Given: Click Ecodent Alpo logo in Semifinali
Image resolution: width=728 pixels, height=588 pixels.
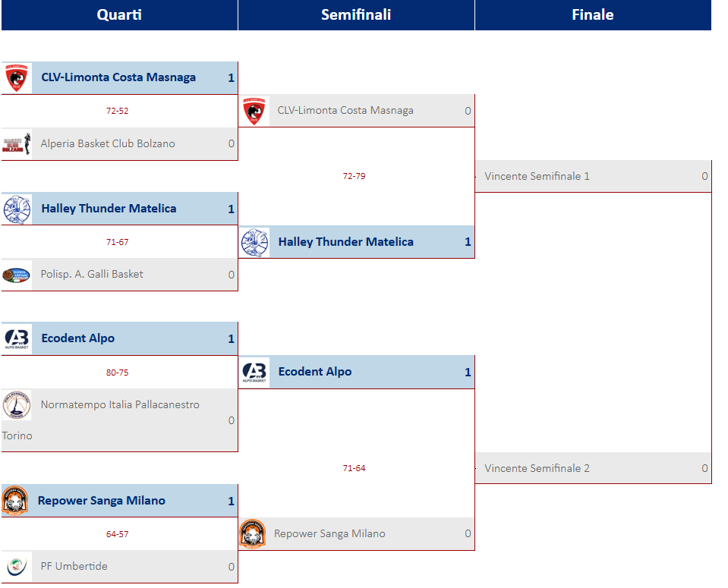Looking at the screenshot, I should (x=254, y=373).
